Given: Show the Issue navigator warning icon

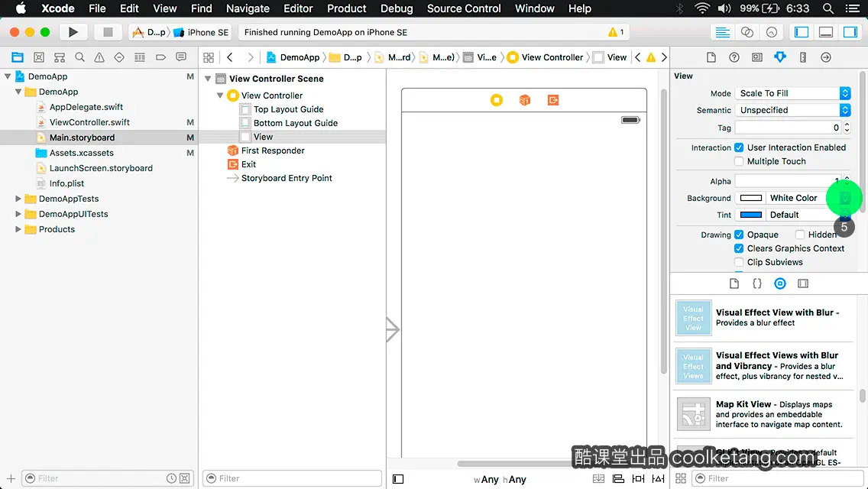Looking at the screenshot, I should (x=99, y=57).
